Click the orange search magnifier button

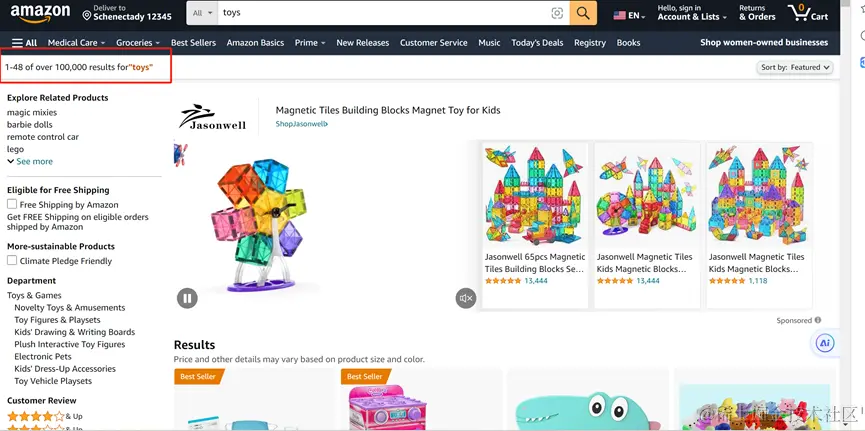click(x=584, y=13)
